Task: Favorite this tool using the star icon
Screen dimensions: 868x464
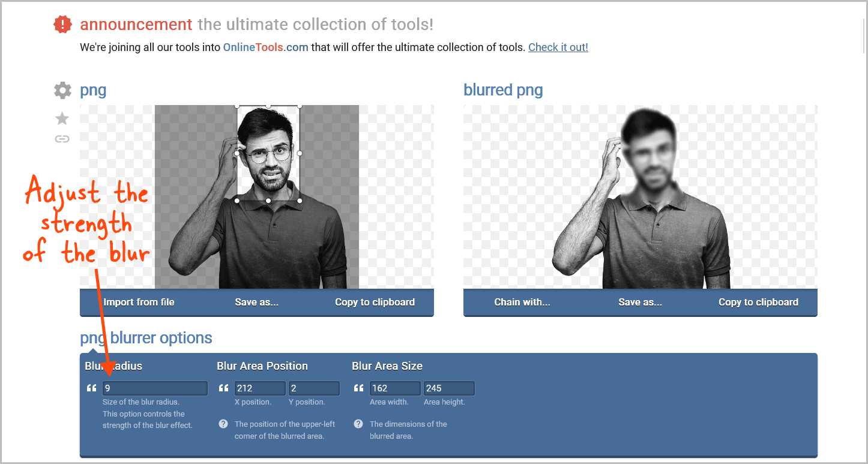Action: click(62, 118)
